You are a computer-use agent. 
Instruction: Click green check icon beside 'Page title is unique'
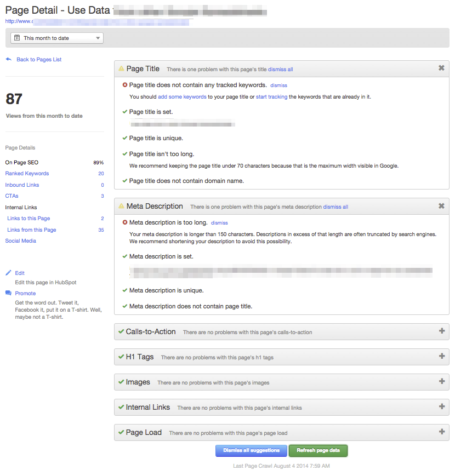coord(124,138)
